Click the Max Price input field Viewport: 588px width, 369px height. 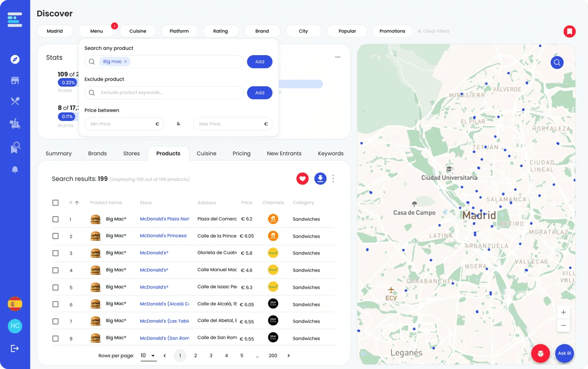[233, 124]
